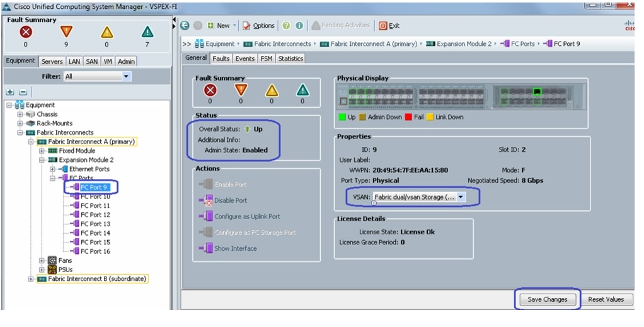The width and height of the screenshot is (644, 327).
Task: Collapse the Expansion Module 2 node
Action: click(42, 160)
